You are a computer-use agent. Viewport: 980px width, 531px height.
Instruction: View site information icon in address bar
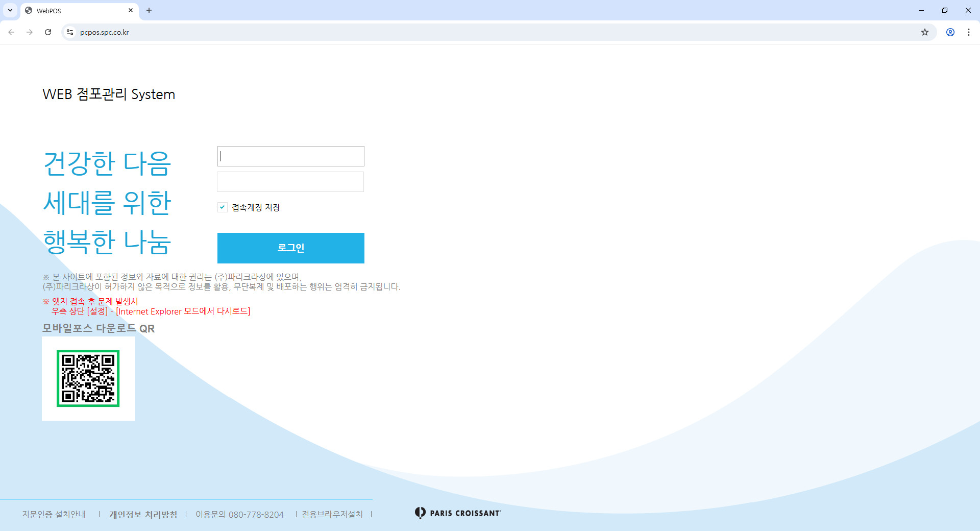(x=70, y=32)
